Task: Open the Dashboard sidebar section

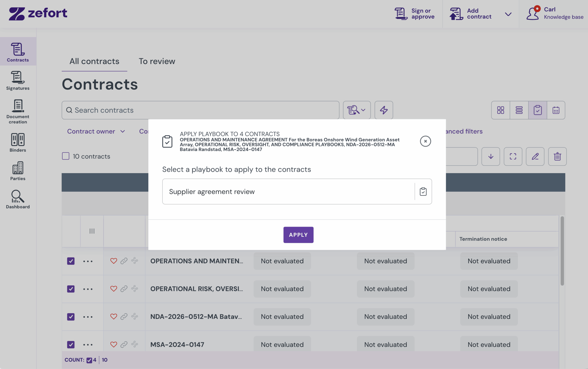Action: tap(18, 199)
